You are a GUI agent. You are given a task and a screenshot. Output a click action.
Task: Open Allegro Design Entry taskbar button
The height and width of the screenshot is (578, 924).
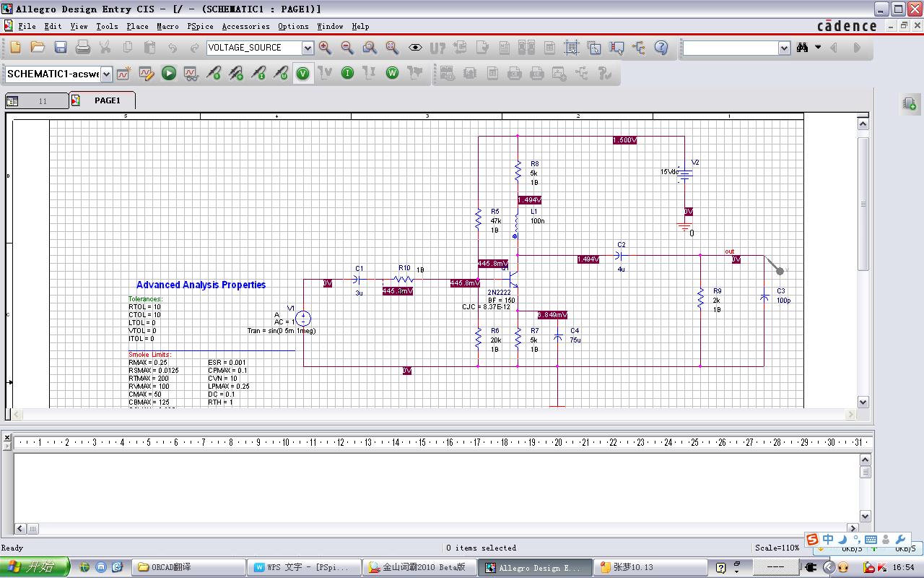click(x=534, y=567)
